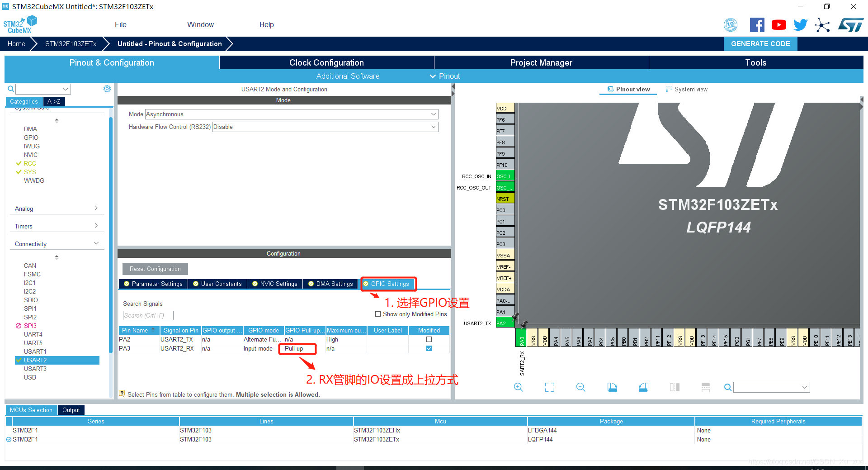
Task: Select SPI3 in the Connectivity list
Action: tap(30, 326)
